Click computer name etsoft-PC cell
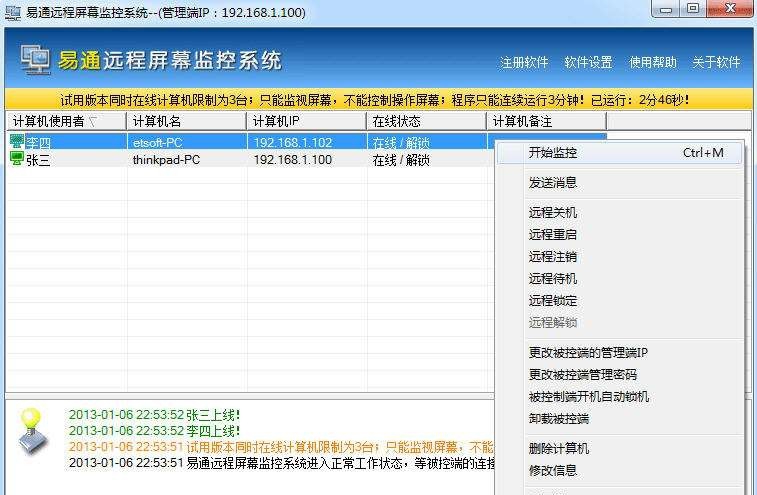757x495 pixels. [x=157, y=143]
